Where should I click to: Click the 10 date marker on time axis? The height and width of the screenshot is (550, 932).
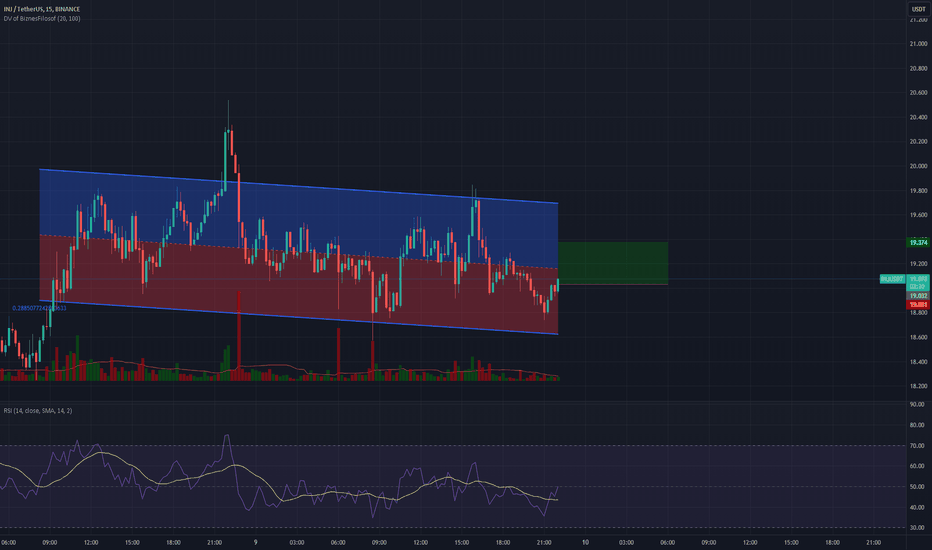click(x=585, y=542)
